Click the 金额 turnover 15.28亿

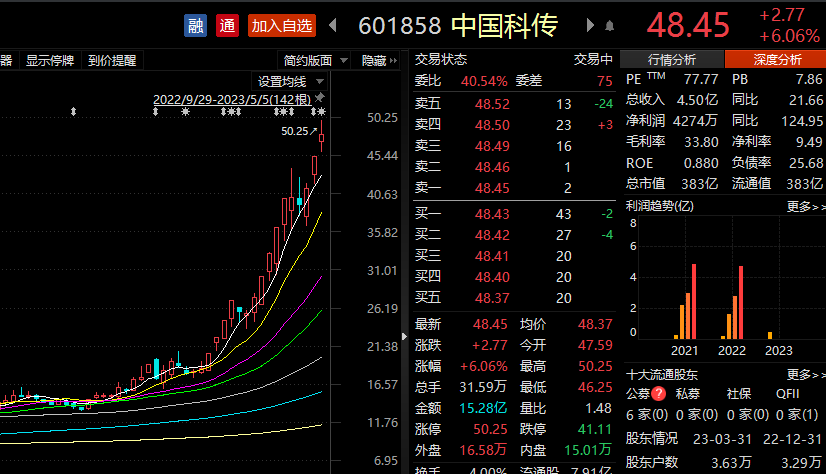483,408
